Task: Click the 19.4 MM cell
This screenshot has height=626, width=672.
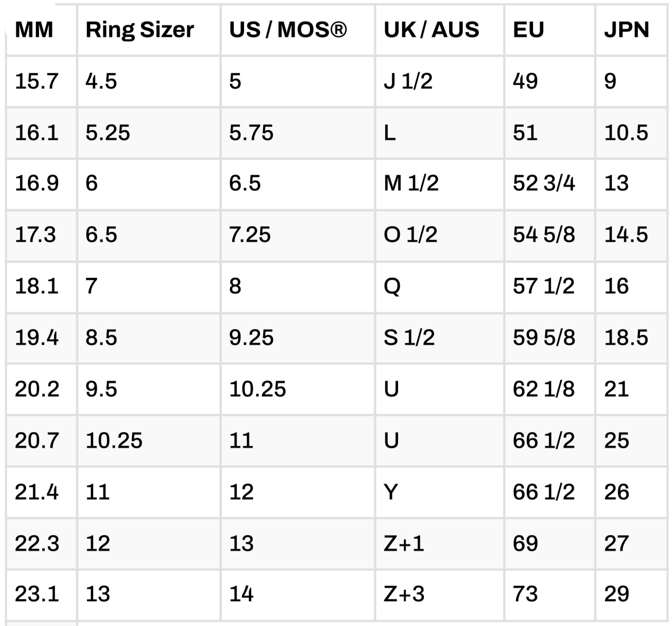Action: point(36,337)
